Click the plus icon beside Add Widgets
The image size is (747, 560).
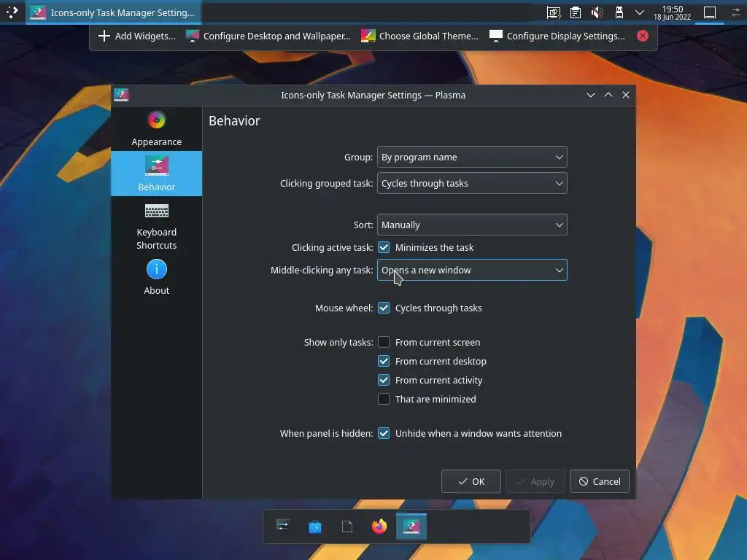point(104,36)
